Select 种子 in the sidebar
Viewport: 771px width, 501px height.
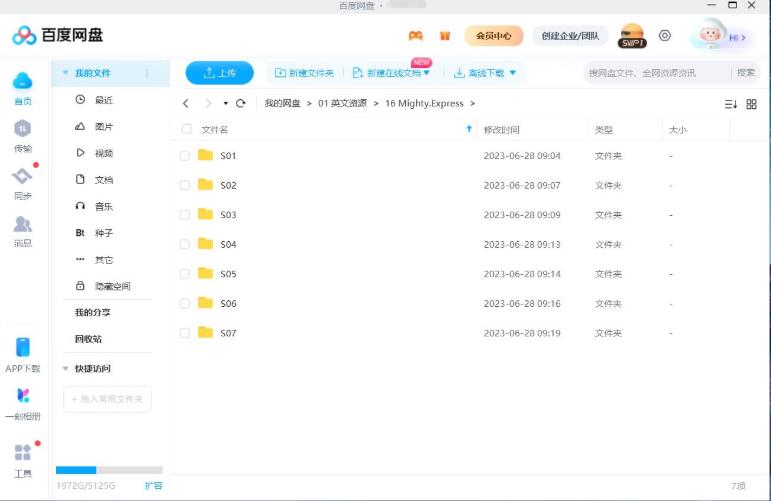coord(104,233)
